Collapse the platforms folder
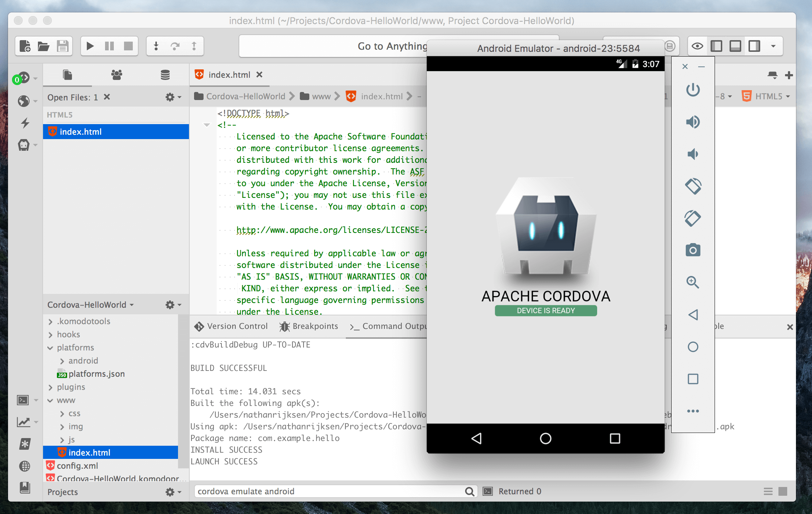This screenshot has width=812, height=514. click(x=50, y=348)
